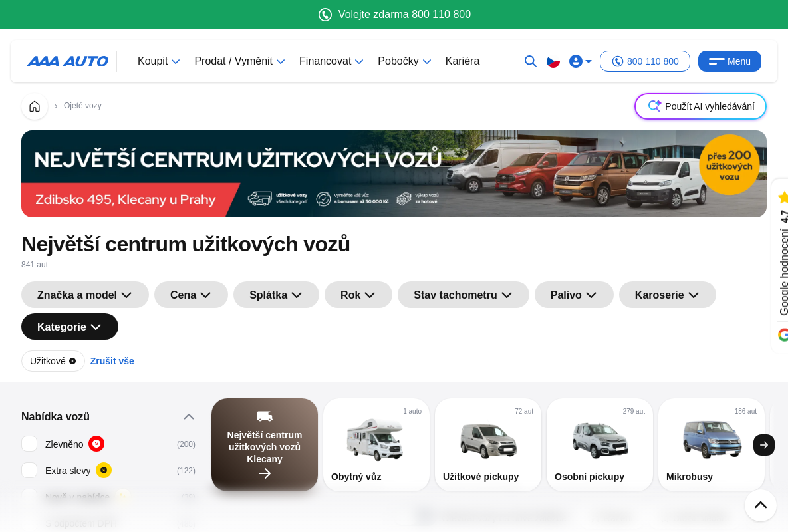Click the AAA AUTO logo
Image resolution: width=798 pixels, height=532 pixels.
point(67,61)
